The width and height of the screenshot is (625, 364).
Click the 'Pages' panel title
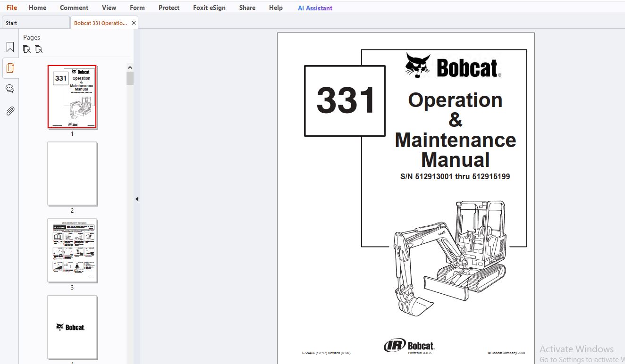coord(32,37)
